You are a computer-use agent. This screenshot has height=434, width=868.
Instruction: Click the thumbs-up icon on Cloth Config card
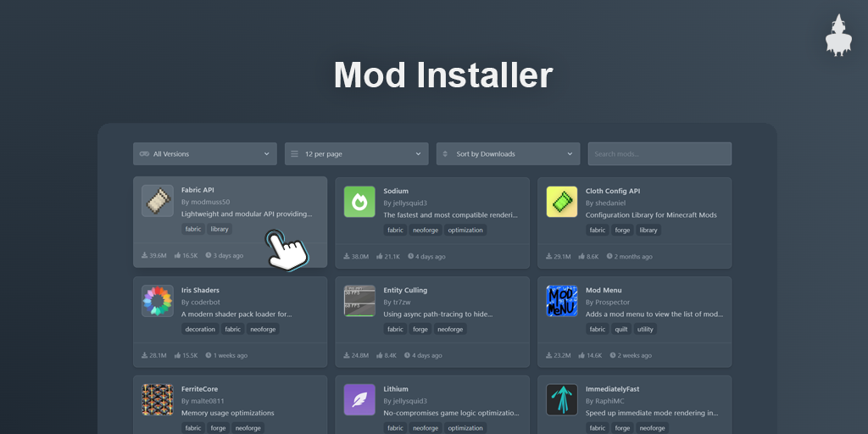click(581, 256)
